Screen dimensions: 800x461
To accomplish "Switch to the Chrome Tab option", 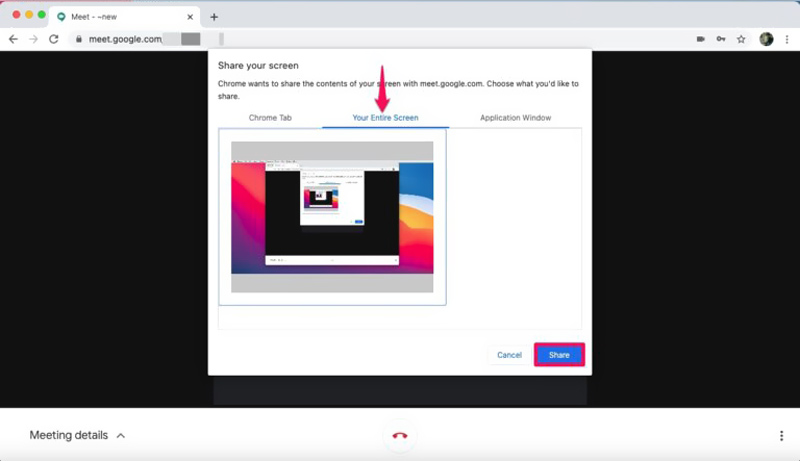I will 270,117.
